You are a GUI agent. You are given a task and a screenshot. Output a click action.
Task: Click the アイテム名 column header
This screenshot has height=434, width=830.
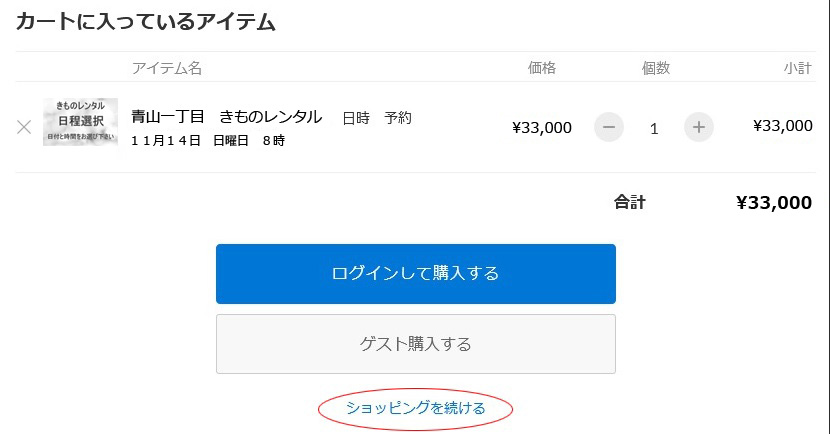coord(167,68)
